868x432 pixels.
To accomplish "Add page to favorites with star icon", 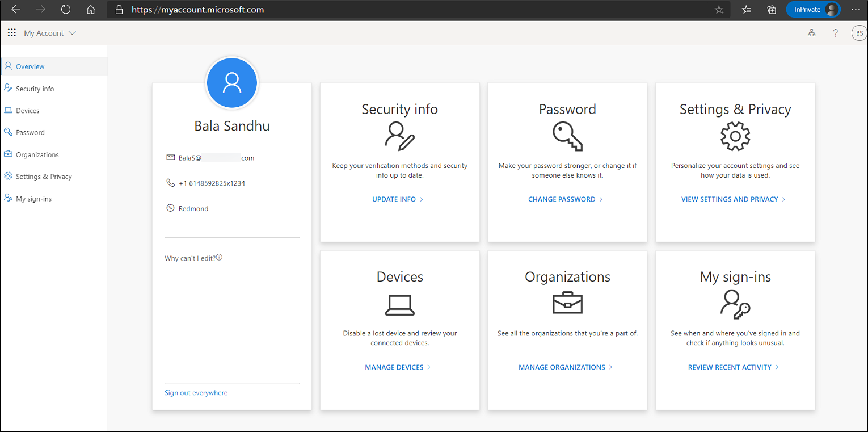I will coord(719,10).
